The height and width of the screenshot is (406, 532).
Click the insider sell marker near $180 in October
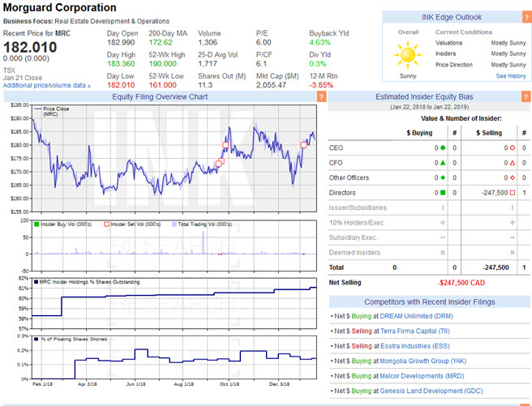(225, 145)
